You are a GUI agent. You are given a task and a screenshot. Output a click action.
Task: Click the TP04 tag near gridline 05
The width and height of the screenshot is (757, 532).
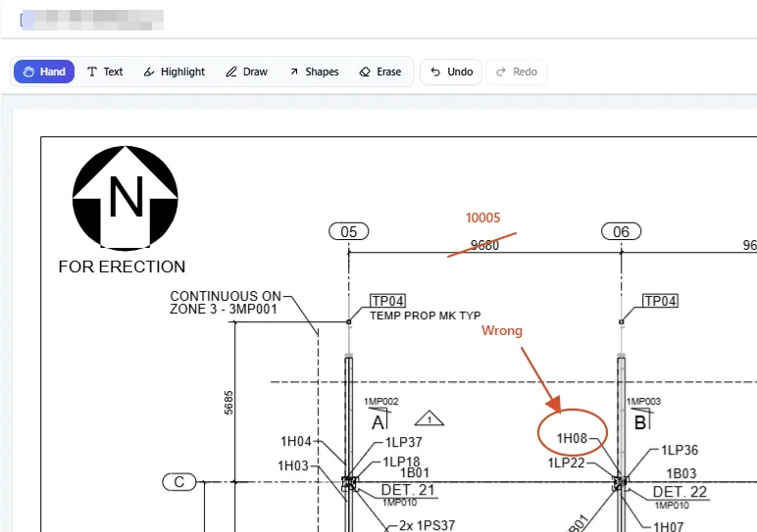coord(387,301)
